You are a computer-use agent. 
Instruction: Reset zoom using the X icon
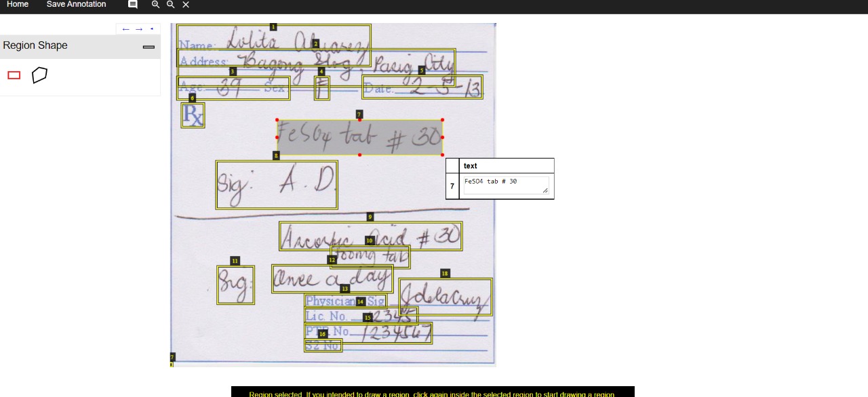(186, 5)
